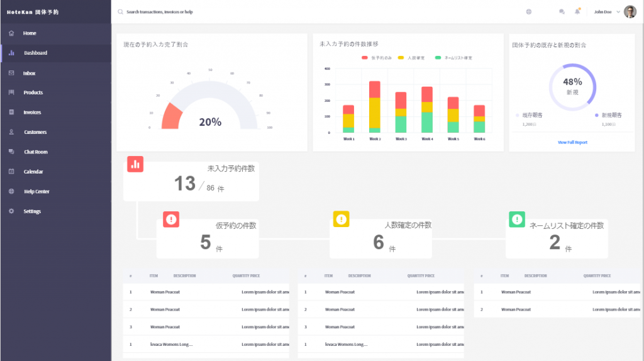The image size is (644, 361).
Task: Click 新規顧客 legend label
Action: [611, 115]
